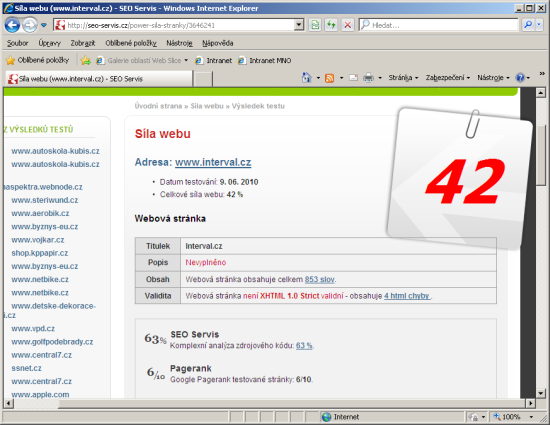550x425 pixels.
Task: Open the Zobrazit menu
Action: pyautogui.click(x=83, y=43)
